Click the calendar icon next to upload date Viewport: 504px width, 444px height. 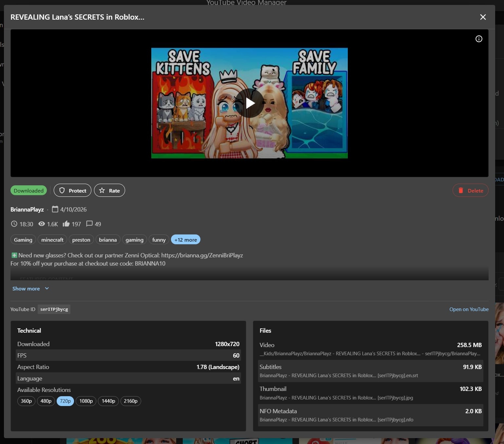tap(55, 209)
